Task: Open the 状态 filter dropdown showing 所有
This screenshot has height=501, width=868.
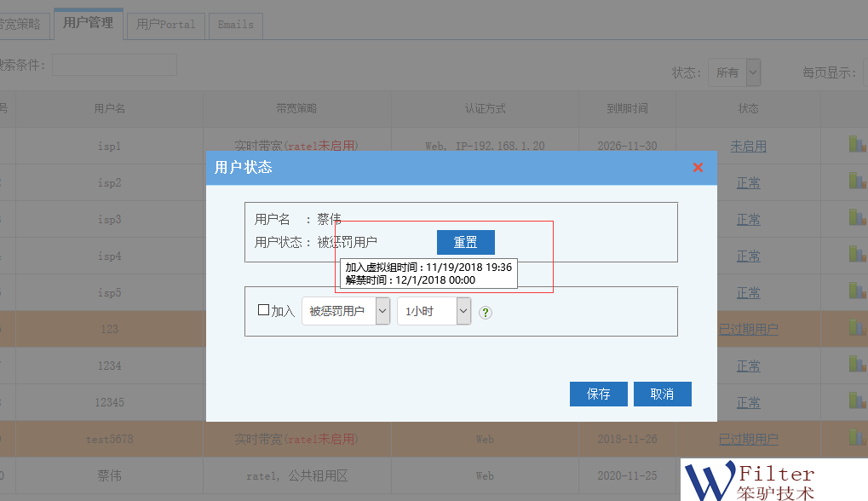Action: tap(733, 73)
